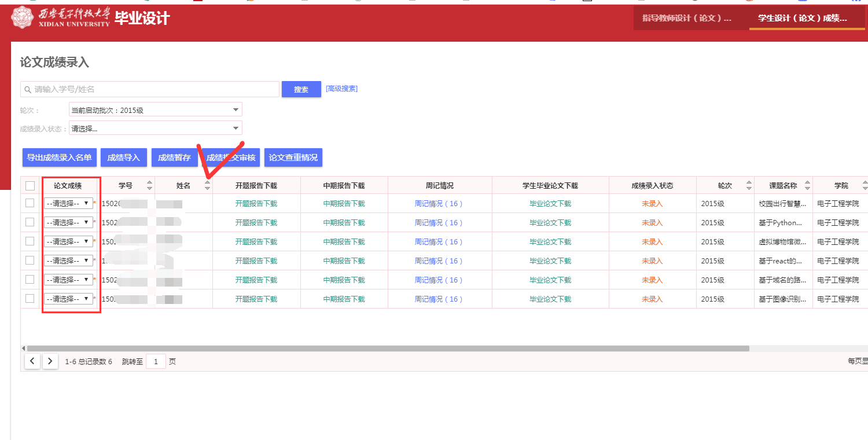
Task: Switch to 指导教师设计(论文) tab
Action: (x=687, y=18)
